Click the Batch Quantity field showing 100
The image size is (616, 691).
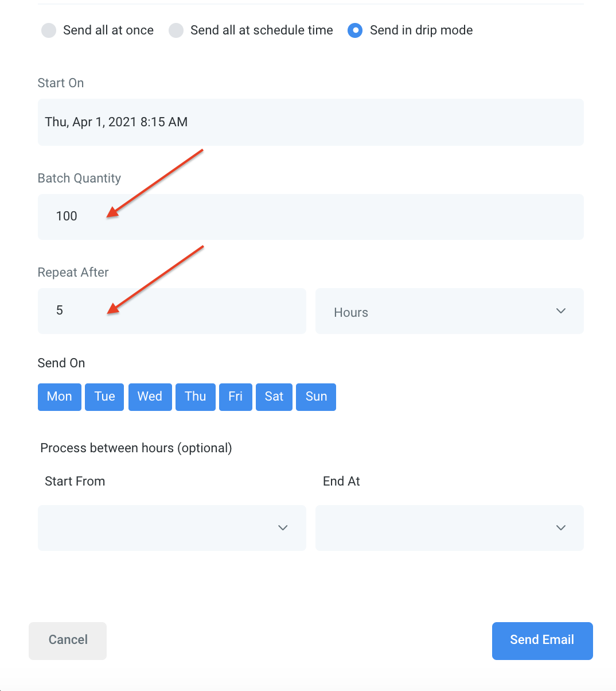click(x=310, y=216)
